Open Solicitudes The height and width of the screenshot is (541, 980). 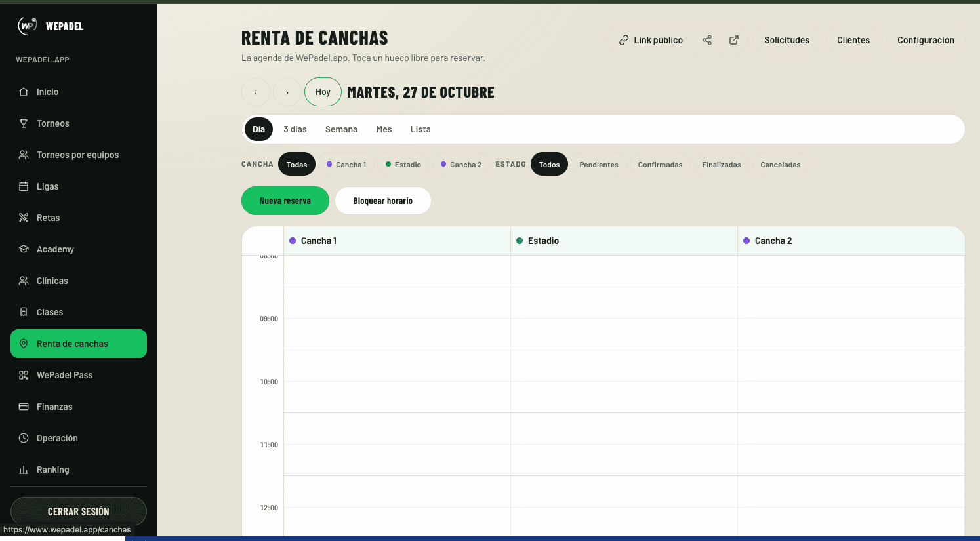click(786, 40)
